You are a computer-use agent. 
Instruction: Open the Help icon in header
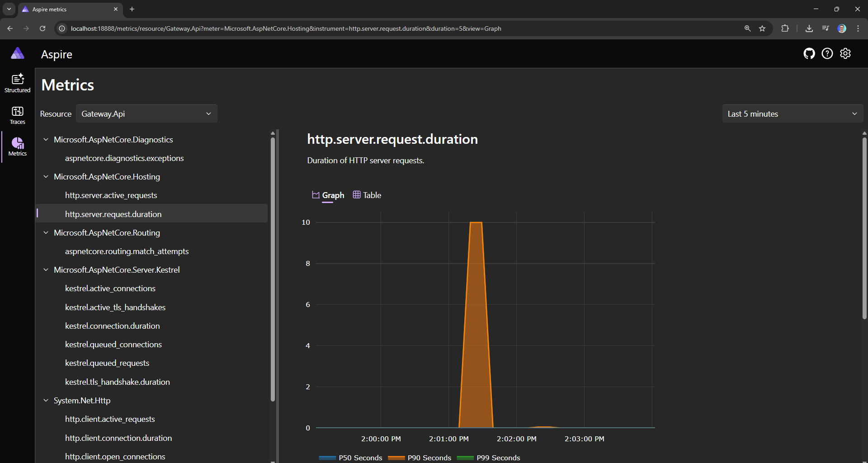point(827,54)
